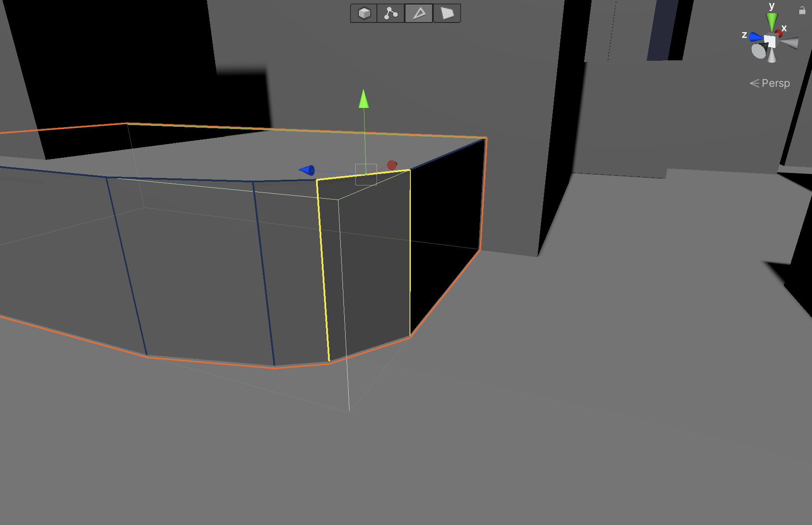Image resolution: width=812 pixels, height=525 pixels.
Task: Click the large gray lower-left cone on scene gizmo
Action: click(x=759, y=51)
